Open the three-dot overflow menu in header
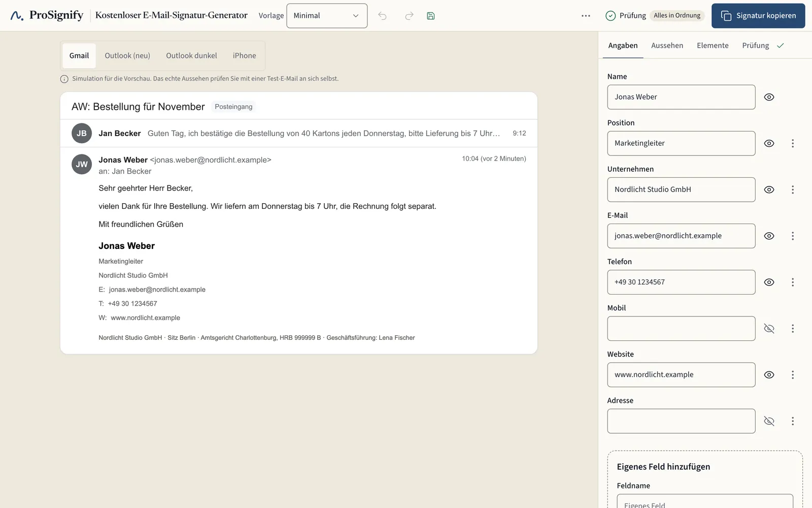The image size is (812, 508). click(586, 16)
